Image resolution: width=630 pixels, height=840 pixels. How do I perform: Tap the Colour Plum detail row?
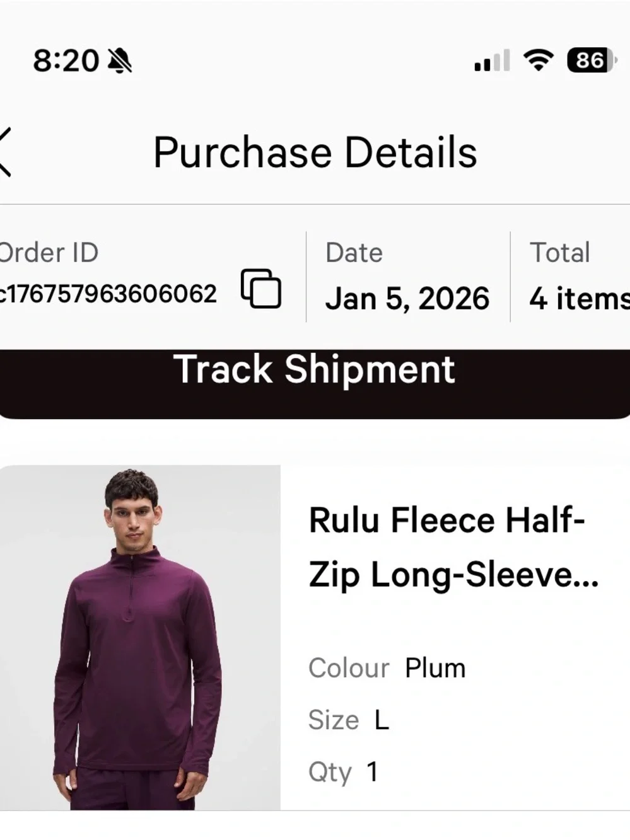coord(387,668)
